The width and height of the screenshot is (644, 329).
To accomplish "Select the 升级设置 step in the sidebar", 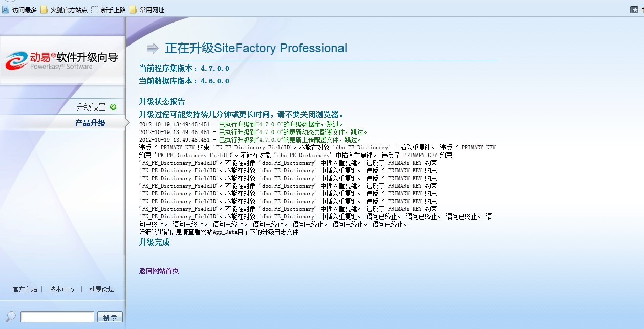I will (x=91, y=107).
